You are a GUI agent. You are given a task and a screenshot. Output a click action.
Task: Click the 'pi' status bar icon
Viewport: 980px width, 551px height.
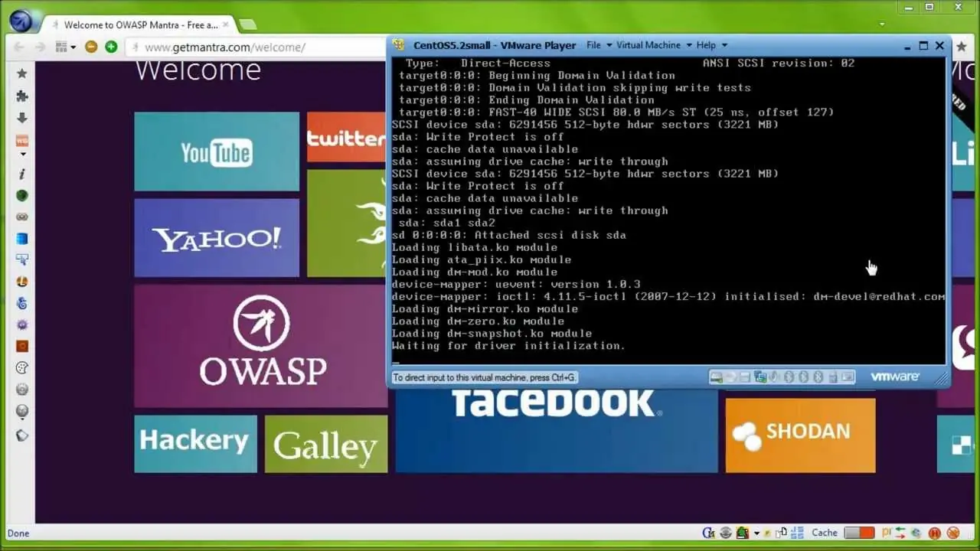coord(887,533)
